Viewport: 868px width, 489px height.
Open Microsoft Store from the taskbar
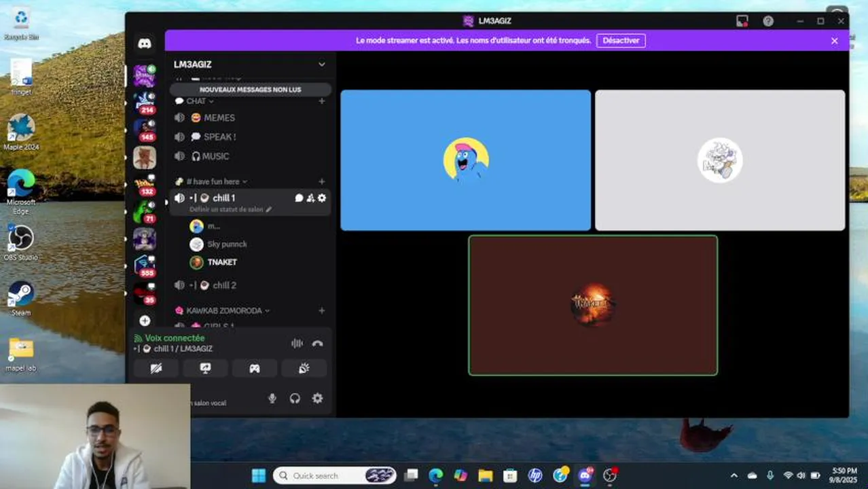tap(510, 475)
